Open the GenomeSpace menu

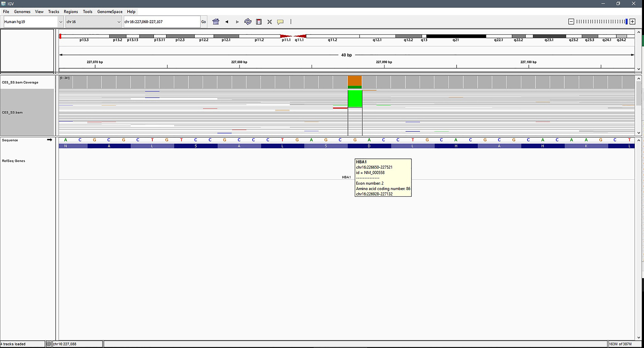point(110,11)
